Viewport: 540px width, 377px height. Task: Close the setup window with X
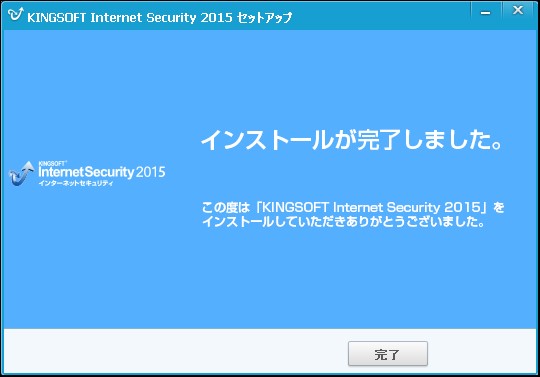point(518,10)
